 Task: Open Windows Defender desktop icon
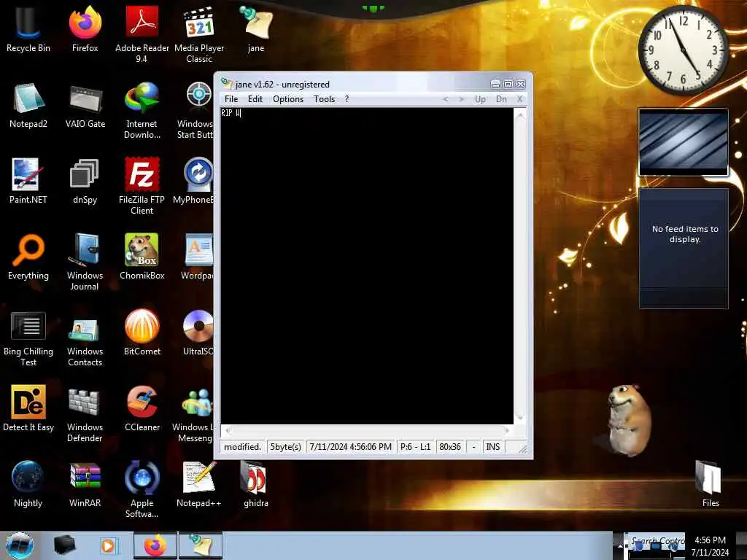click(x=85, y=413)
